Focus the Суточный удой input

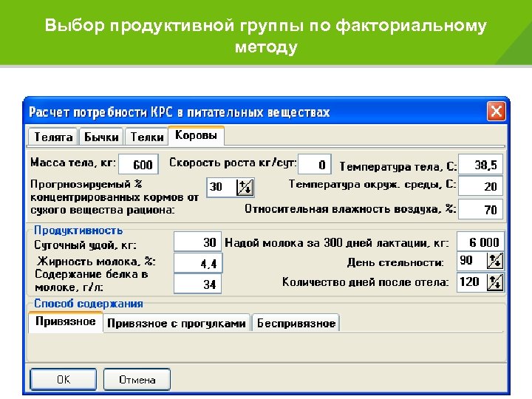pos(197,242)
